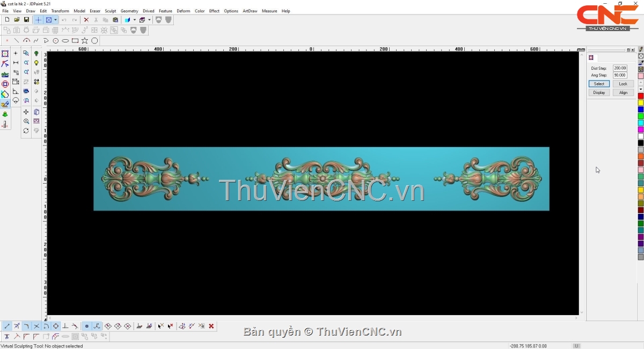
Task: Toggle the crosshair cursor mode button
Action: coord(38,20)
